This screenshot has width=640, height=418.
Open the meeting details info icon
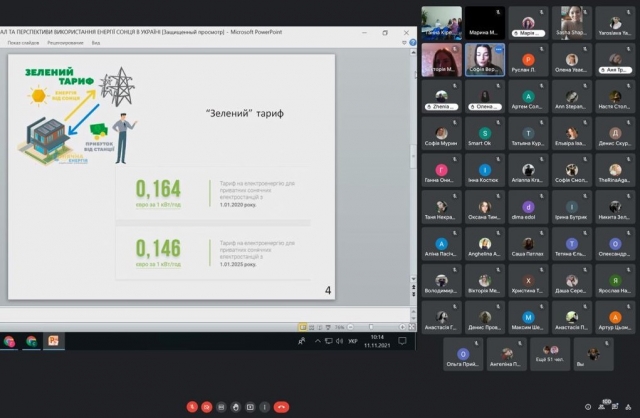point(588,407)
